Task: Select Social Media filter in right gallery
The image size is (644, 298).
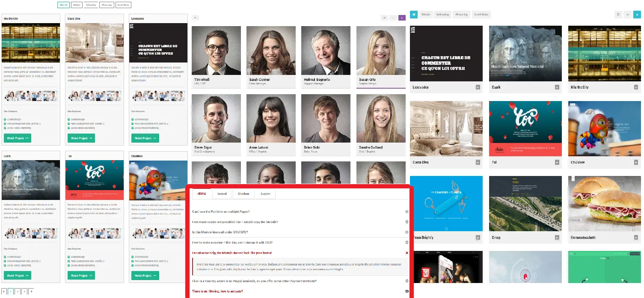Action: [481, 15]
